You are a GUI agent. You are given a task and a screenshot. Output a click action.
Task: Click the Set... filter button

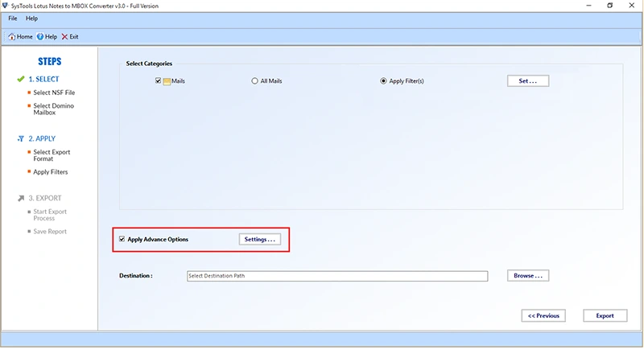528,81
